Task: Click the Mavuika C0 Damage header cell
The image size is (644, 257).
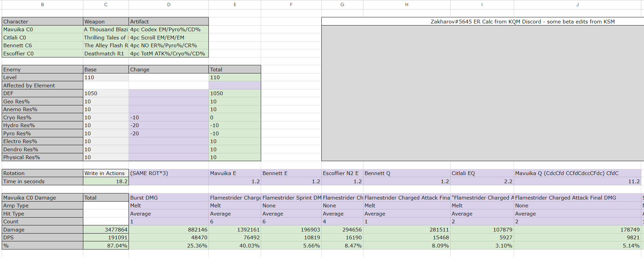Action: [x=43, y=198]
